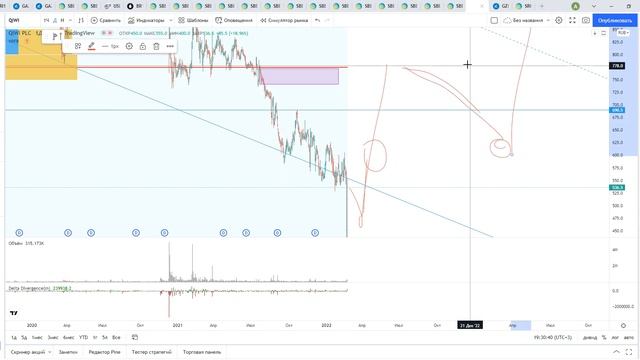Select the Н (weekly) timeframe
640x360 pixels.
(62, 20)
